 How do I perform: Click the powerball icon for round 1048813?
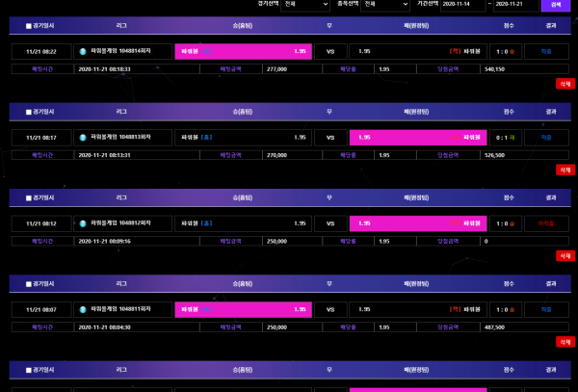83,138
